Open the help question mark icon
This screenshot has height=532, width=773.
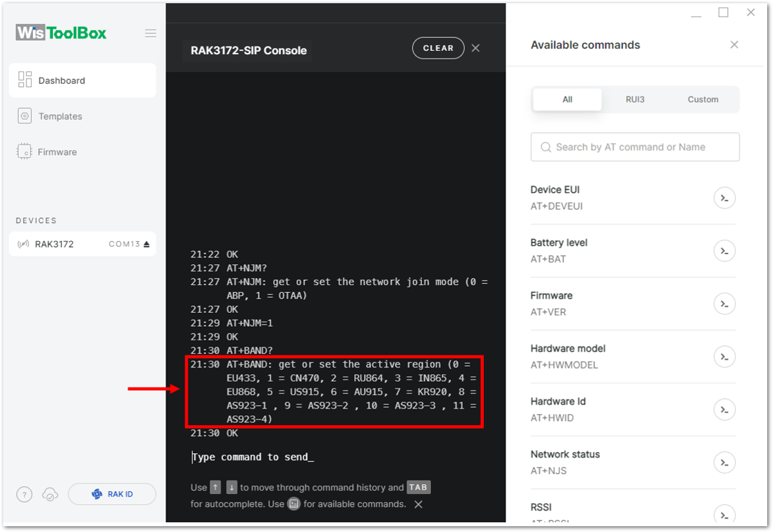24,494
